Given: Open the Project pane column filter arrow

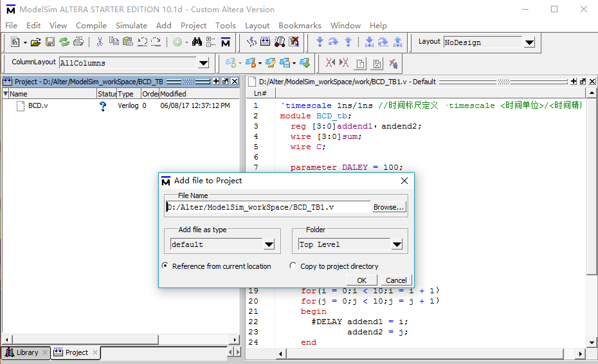Looking at the screenshot, I should [x=5, y=93].
